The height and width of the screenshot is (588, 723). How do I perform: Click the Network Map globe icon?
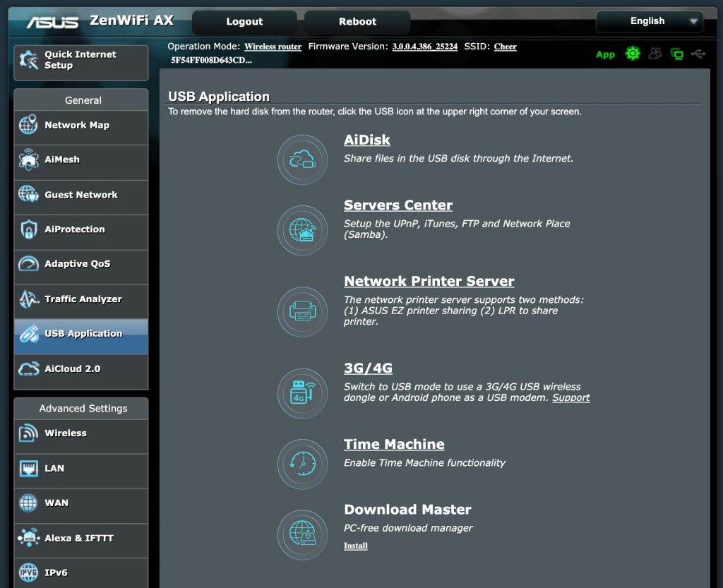[x=28, y=124]
